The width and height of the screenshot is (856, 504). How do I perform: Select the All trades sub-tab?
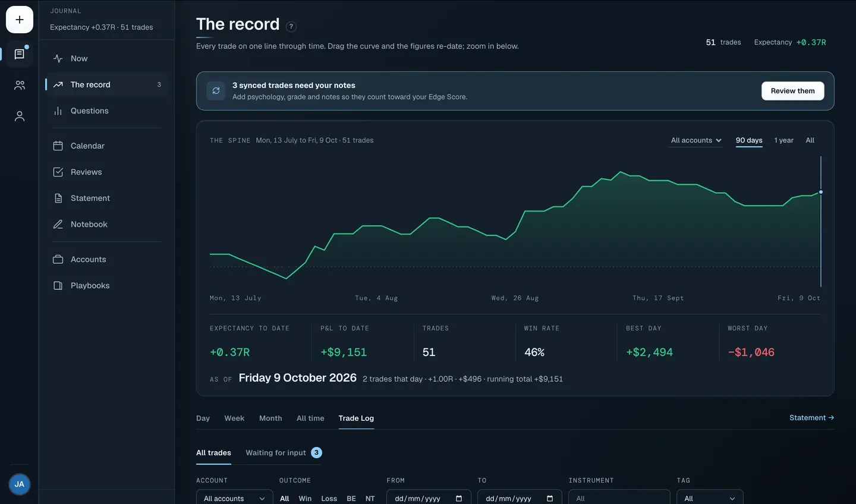pyautogui.click(x=213, y=453)
